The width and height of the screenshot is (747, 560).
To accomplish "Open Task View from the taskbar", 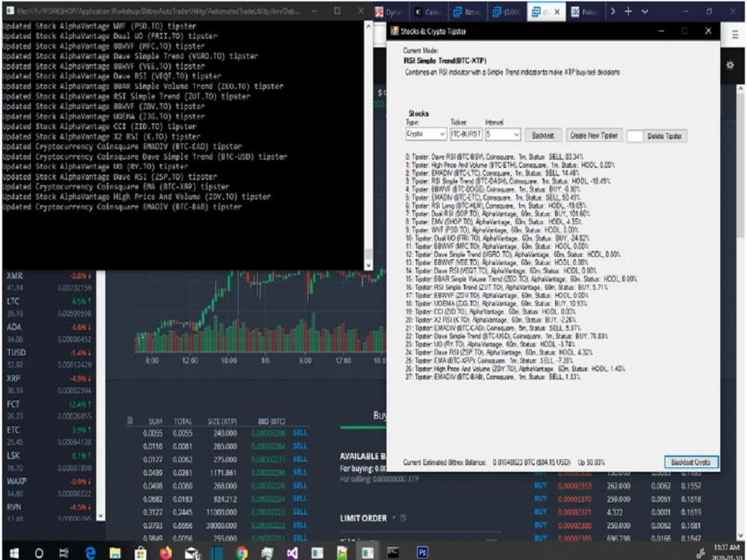I will tap(63, 553).
